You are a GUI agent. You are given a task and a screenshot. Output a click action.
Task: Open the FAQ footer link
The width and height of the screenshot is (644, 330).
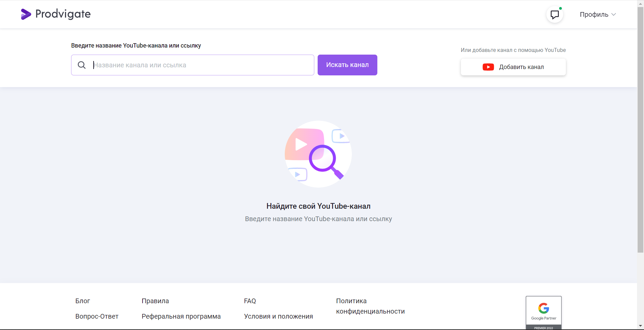point(250,301)
